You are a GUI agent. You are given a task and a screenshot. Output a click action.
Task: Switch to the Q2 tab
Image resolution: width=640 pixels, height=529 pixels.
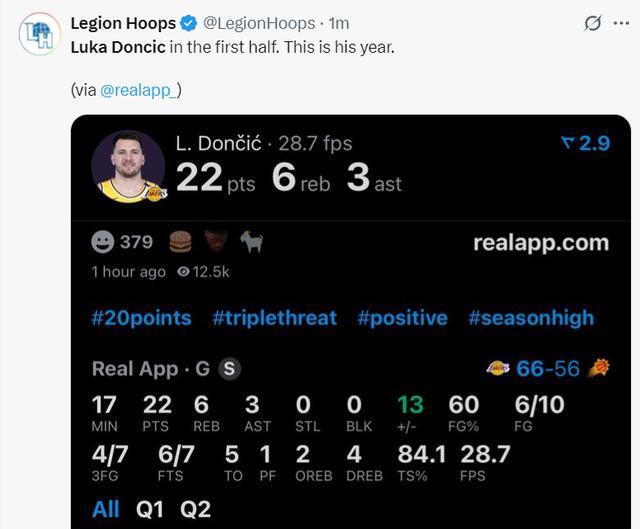tap(196, 509)
